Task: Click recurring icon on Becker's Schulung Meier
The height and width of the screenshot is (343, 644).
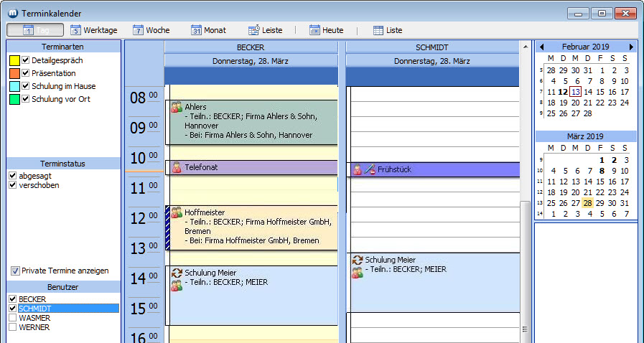Action: click(x=176, y=273)
